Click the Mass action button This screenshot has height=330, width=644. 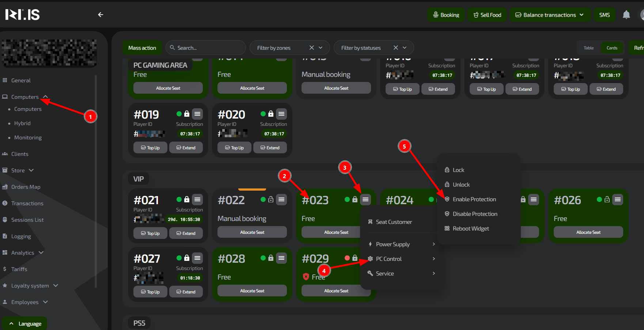[142, 48]
